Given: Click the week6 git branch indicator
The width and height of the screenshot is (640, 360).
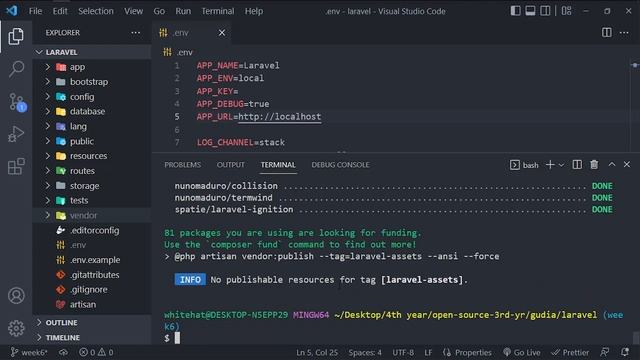Looking at the screenshot, I should pos(29,352).
